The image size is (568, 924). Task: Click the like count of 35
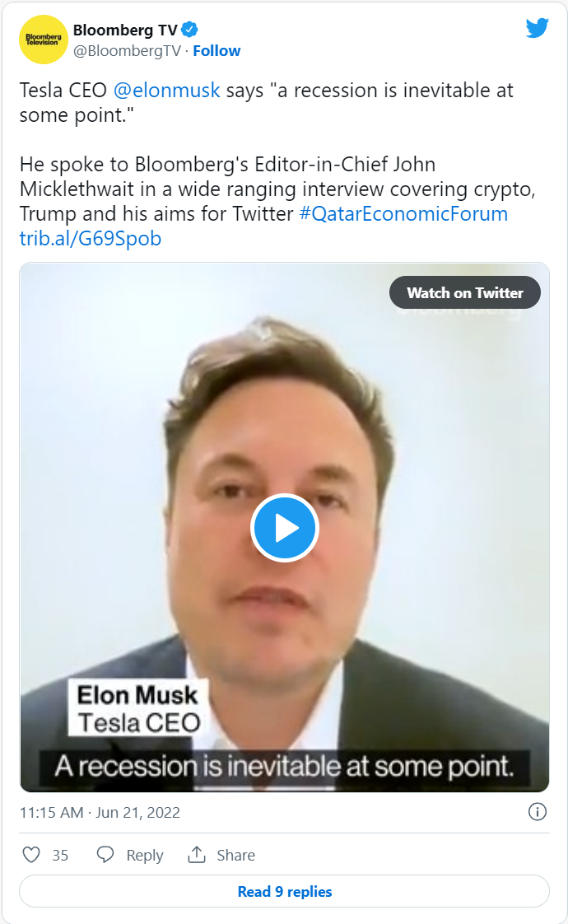click(60, 856)
